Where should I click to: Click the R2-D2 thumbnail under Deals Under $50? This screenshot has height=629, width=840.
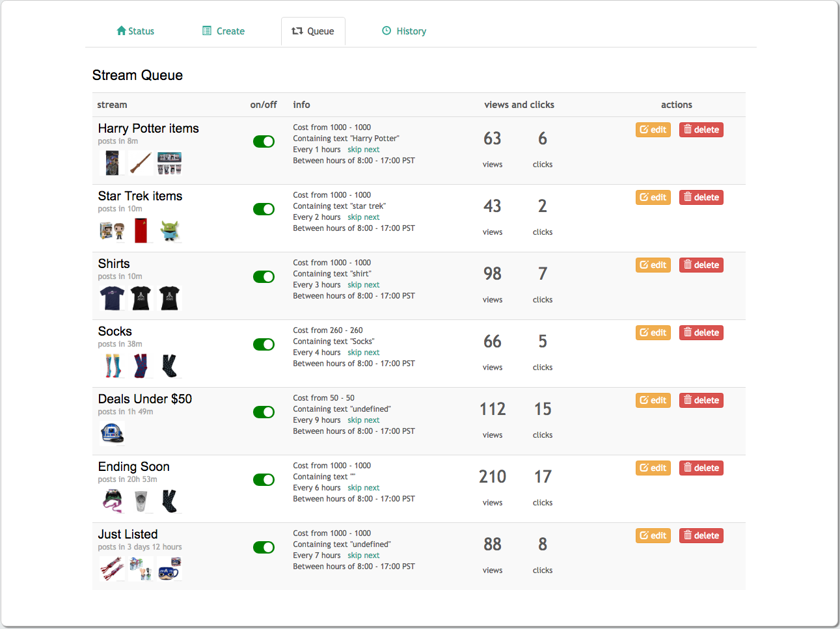coord(112,433)
